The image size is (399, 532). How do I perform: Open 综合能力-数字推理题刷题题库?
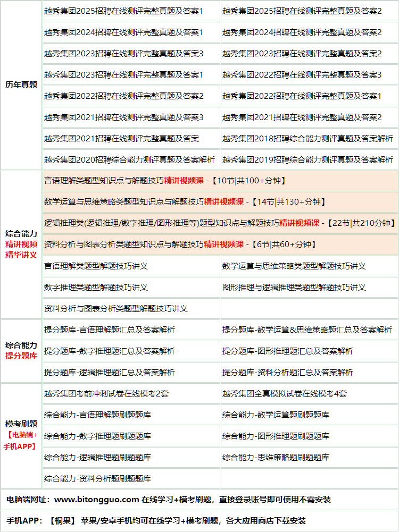[97, 436]
